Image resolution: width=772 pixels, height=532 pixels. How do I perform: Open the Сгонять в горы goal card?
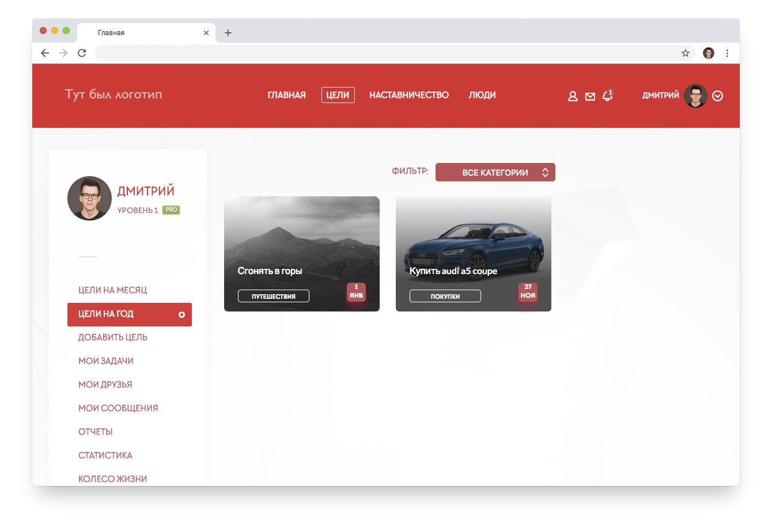(302, 254)
